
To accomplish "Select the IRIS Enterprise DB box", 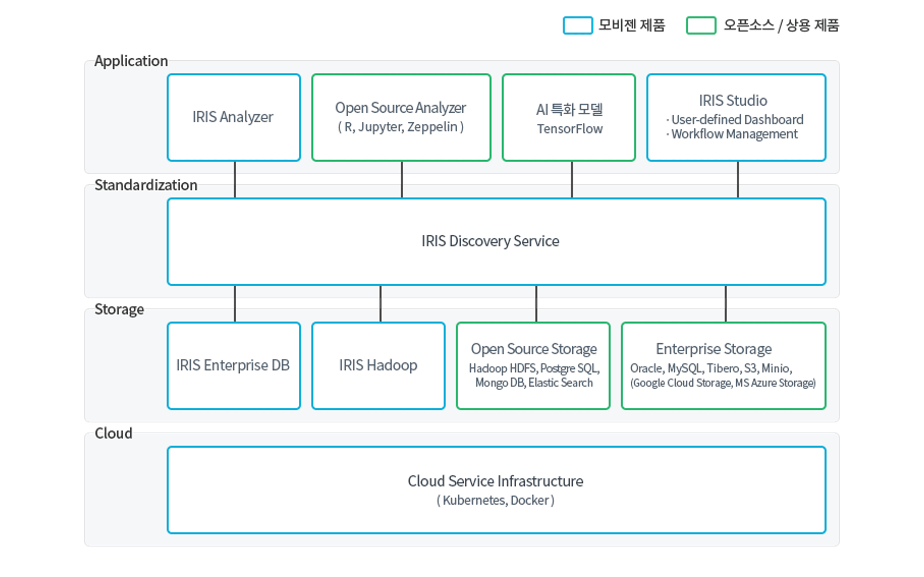I will (x=233, y=366).
